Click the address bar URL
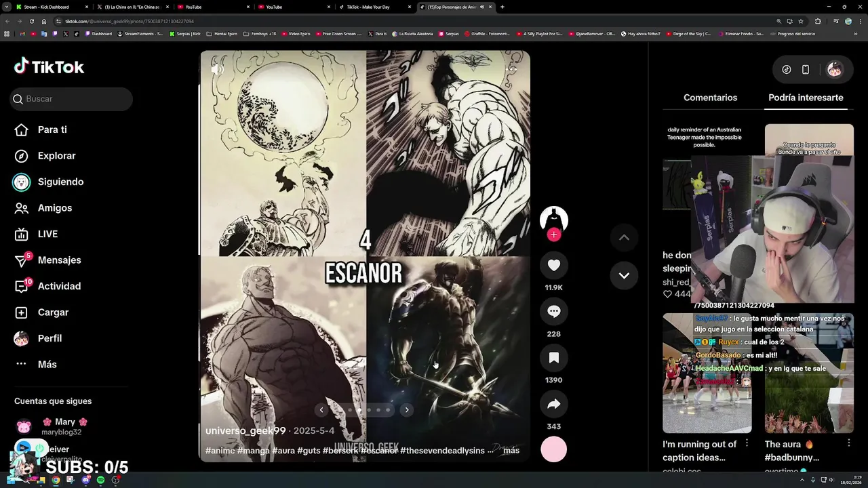 point(129,21)
